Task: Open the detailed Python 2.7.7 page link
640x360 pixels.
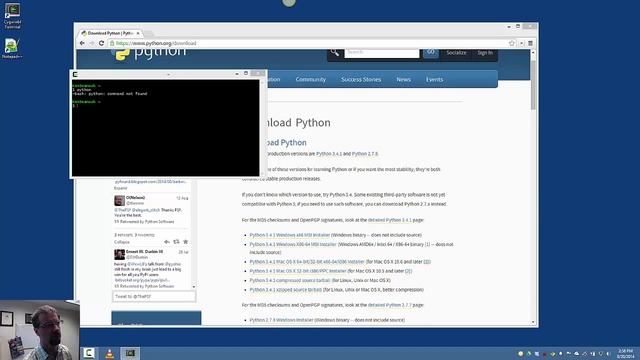Action: click(x=389, y=305)
